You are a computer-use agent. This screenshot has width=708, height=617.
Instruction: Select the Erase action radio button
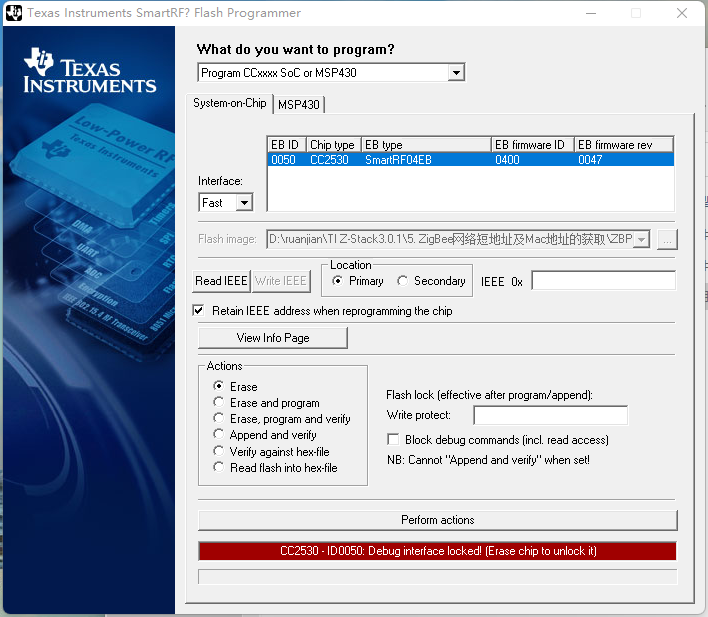[219, 386]
